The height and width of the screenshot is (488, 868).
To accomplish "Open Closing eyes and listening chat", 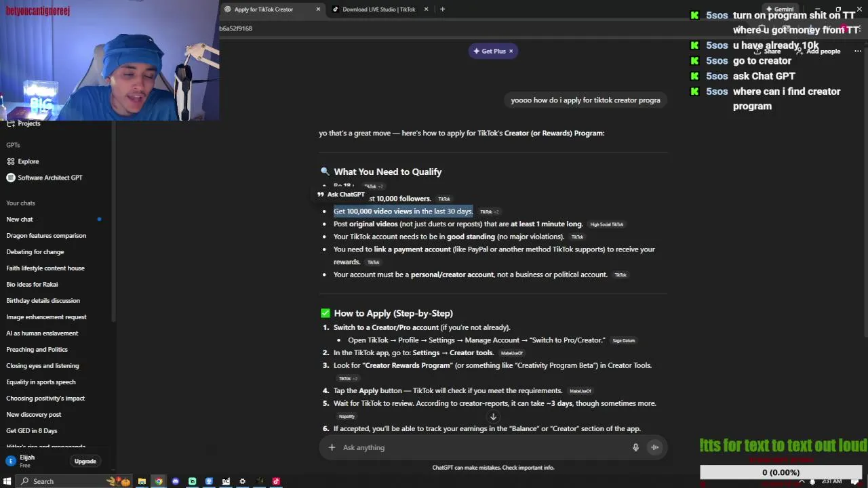I will click(x=43, y=366).
